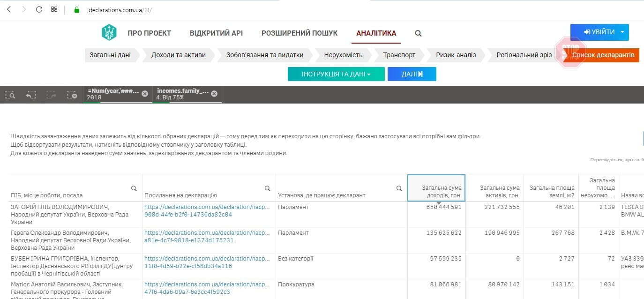Open site search next to АНАЛІТИКА
This screenshot has width=644, height=299.
418,33
